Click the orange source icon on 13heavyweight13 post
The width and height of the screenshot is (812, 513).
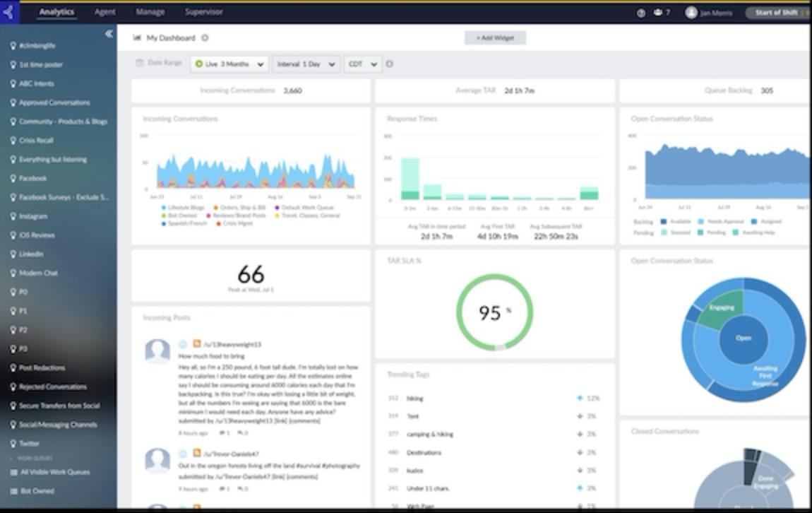(x=197, y=343)
